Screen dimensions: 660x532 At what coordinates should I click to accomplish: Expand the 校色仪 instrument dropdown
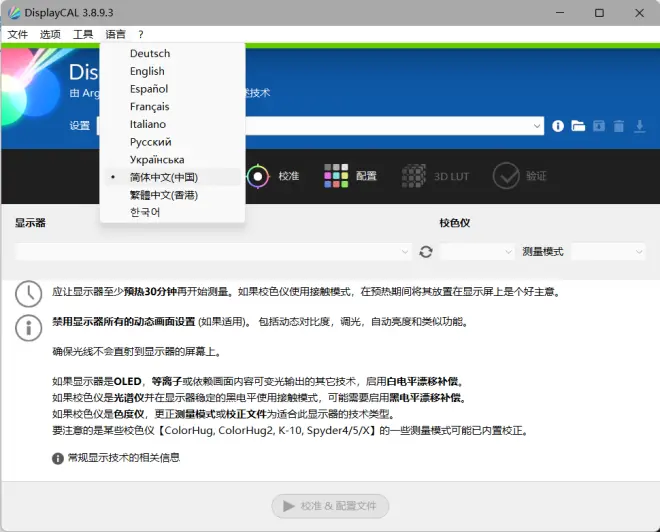(476, 252)
